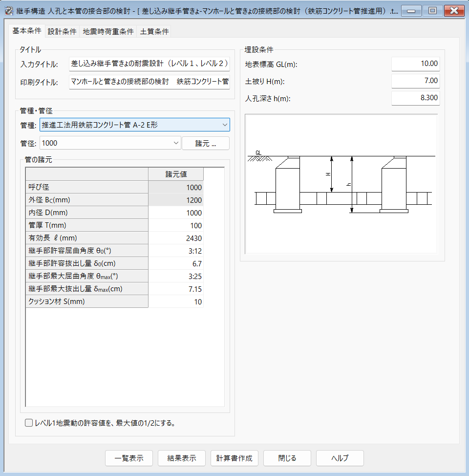469x476 pixels.
Task: Click the 閉じる button
Action: click(287, 458)
